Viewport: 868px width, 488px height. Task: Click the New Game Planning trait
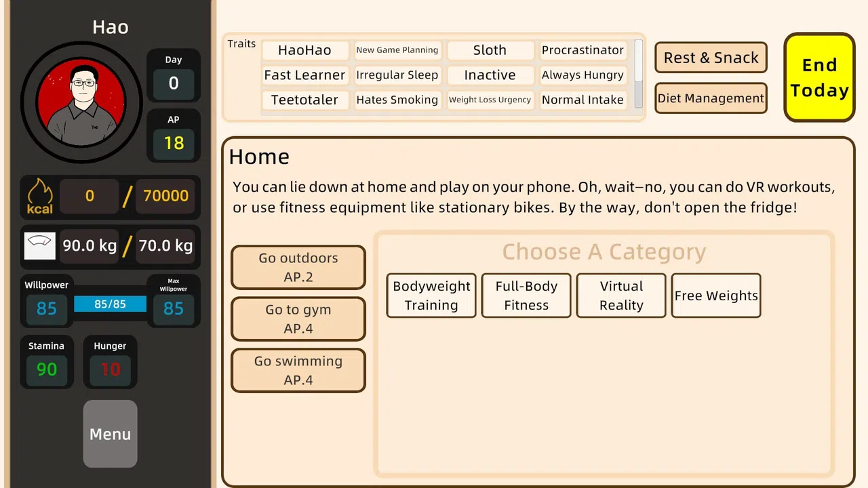(x=397, y=50)
